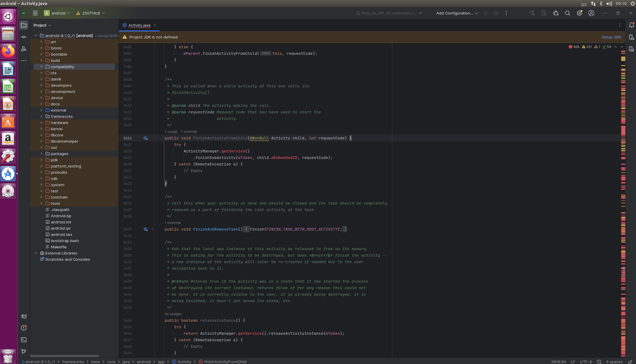The height and width of the screenshot is (364, 636).
Task: Open the Project tool window icon
Action: click(24, 25)
